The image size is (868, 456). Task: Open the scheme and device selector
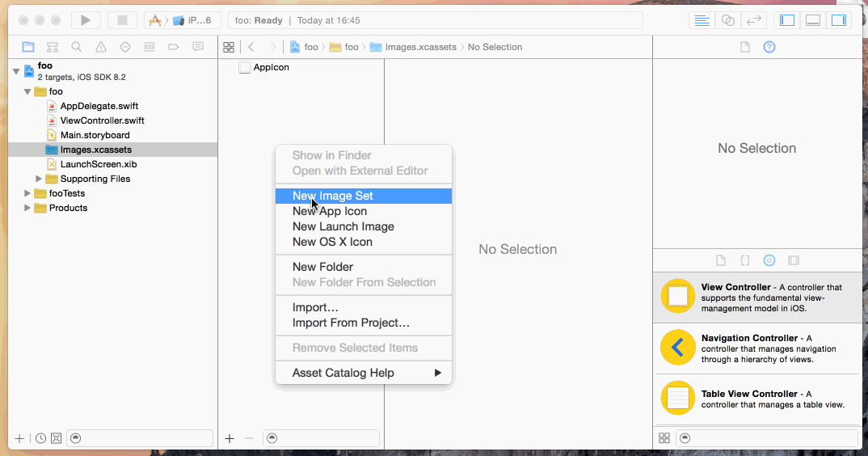182,20
